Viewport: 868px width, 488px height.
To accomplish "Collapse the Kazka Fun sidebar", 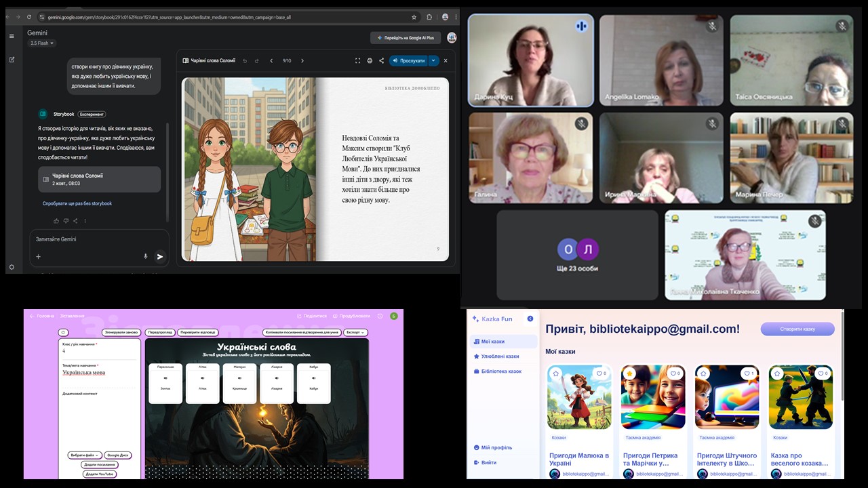I will (x=530, y=319).
